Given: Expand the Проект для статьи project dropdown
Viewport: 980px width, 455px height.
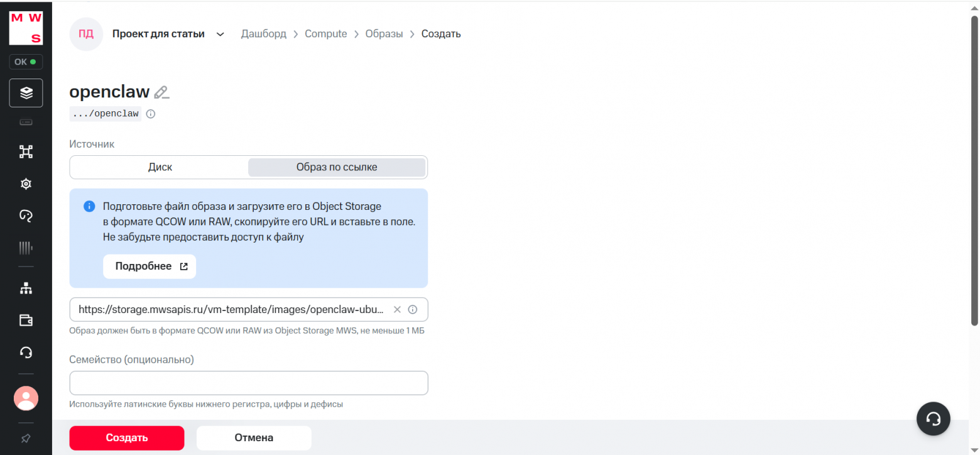Looking at the screenshot, I should point(220,34).
